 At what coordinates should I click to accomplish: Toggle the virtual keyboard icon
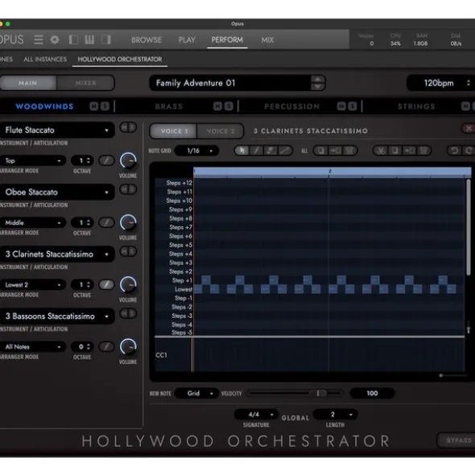89,39
